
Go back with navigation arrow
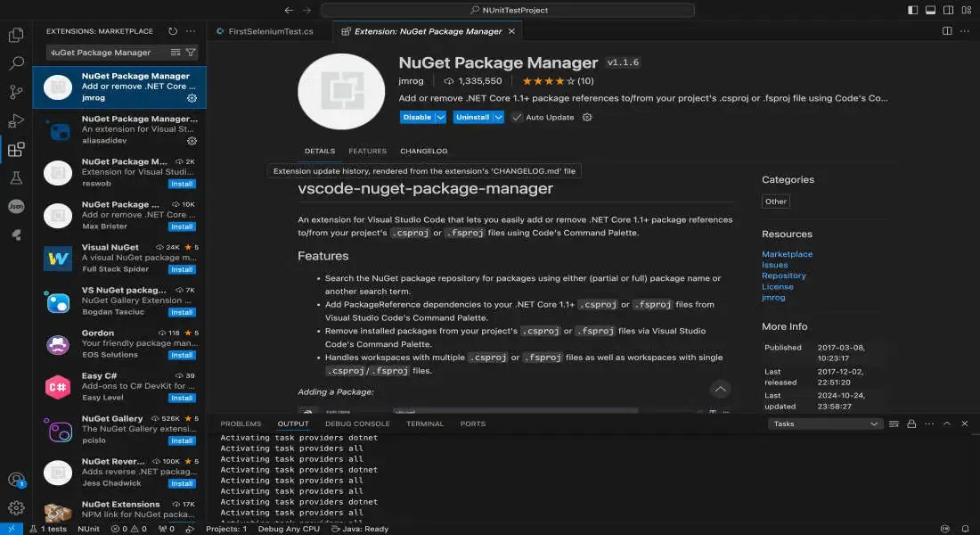click(289, 10)
